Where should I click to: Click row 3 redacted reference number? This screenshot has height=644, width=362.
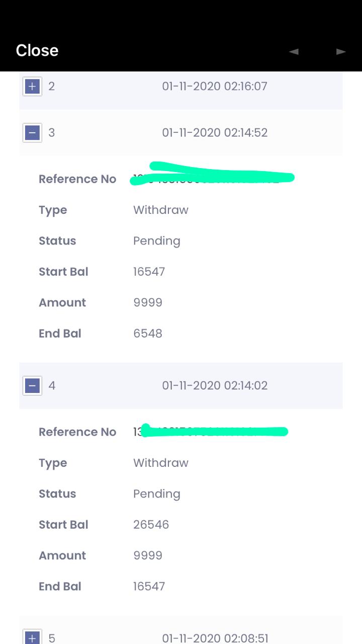pyautogui.click(x=211, y=175)
